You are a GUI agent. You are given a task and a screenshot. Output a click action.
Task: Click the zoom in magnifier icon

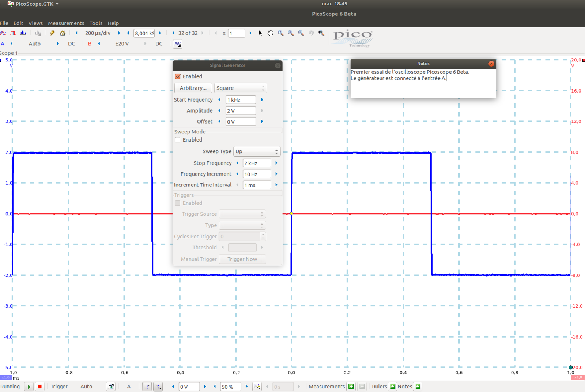click(x=291, y=33)
